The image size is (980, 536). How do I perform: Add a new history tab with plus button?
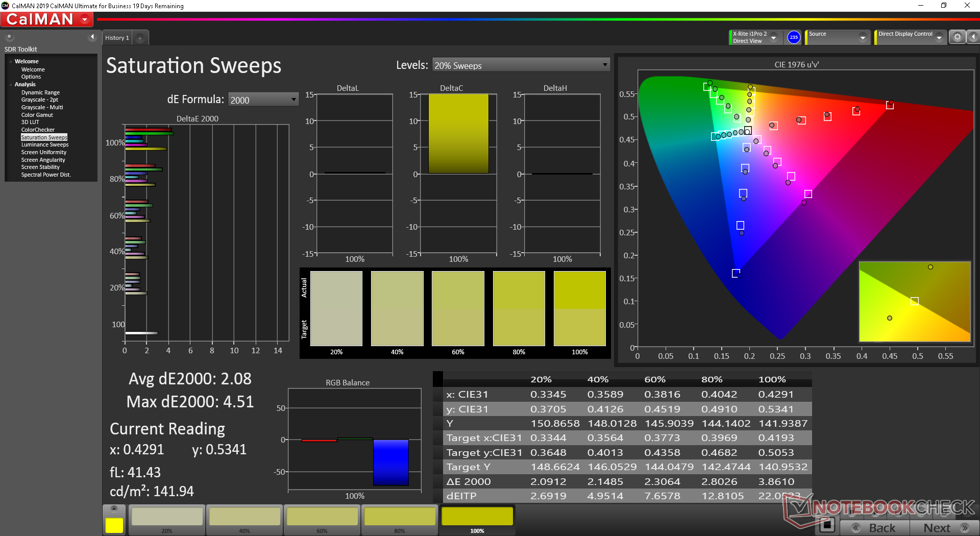140,38
